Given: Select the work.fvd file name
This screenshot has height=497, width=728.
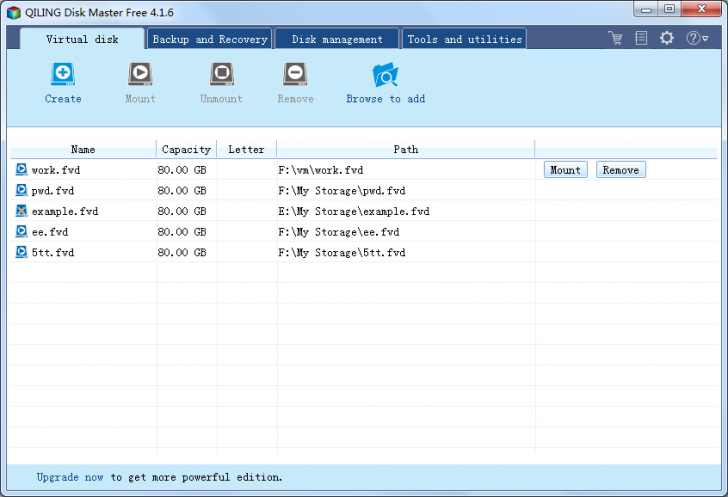Looking at the screenshot, I should (56, 170).
